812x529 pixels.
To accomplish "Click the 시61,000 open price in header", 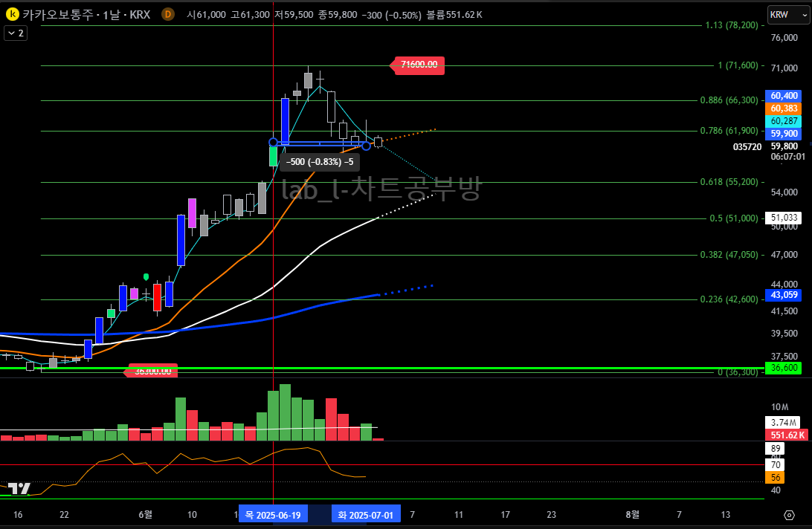I will 206,15.
